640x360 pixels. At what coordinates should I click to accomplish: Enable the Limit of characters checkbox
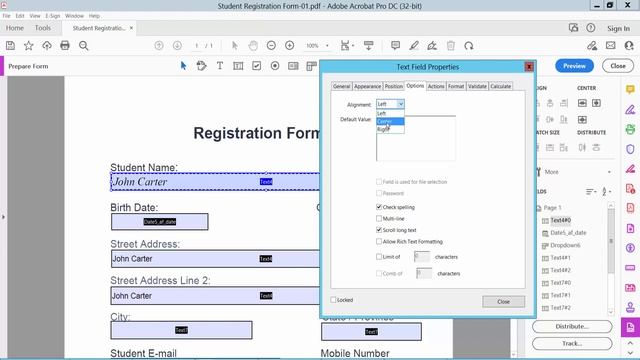(x=379, y=257)
